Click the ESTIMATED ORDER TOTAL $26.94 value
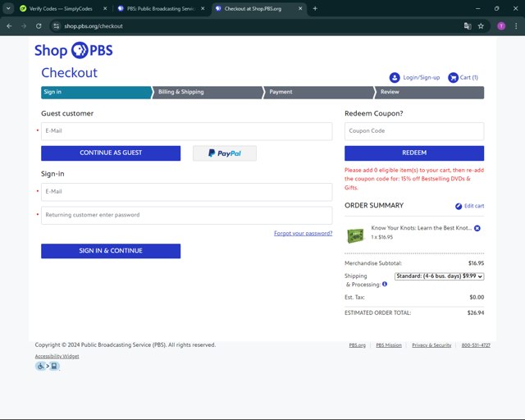Image resolution: width=525 pixels, height=420 pixels. coord(476,313)
